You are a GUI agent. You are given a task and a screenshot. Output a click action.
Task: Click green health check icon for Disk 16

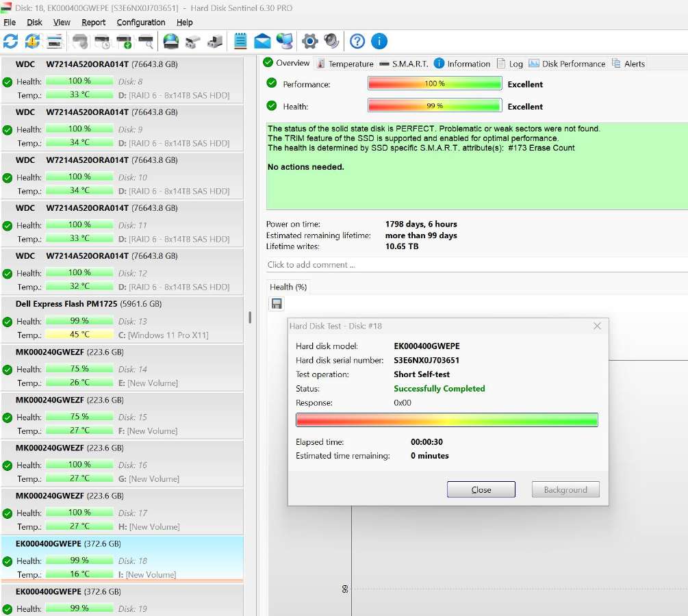pos(8,465)
